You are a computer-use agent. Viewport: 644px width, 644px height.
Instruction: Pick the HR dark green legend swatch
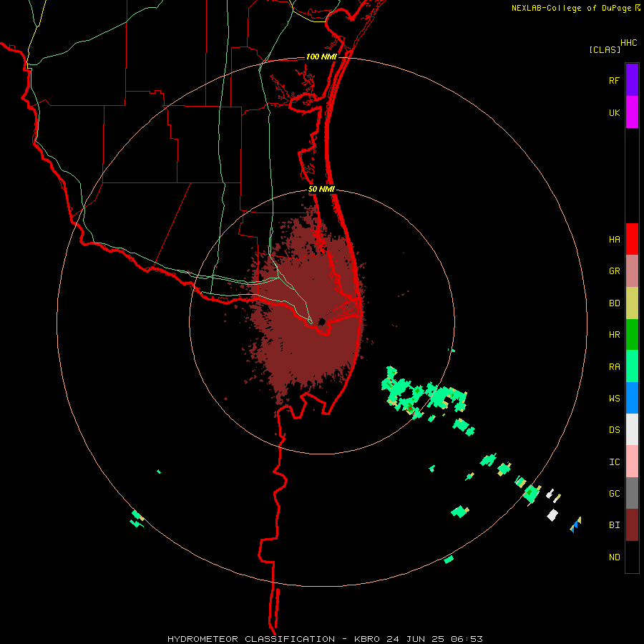[x=632, y=335]
